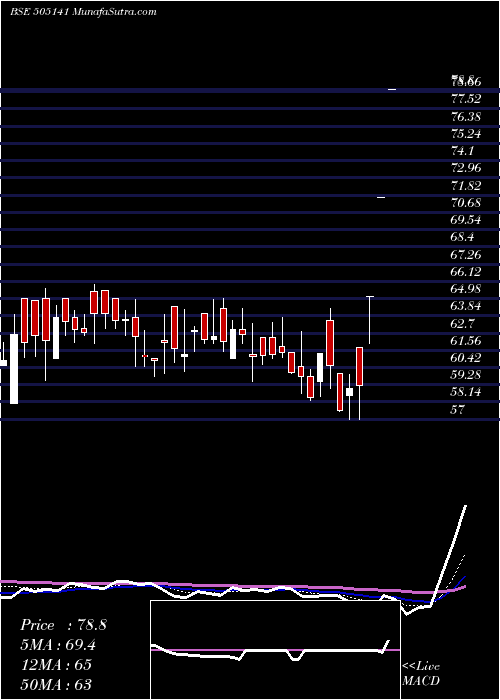Screen dimensions: 500x700
Task: Click the 74.1 price axis label
Action: tap(463, 151)
